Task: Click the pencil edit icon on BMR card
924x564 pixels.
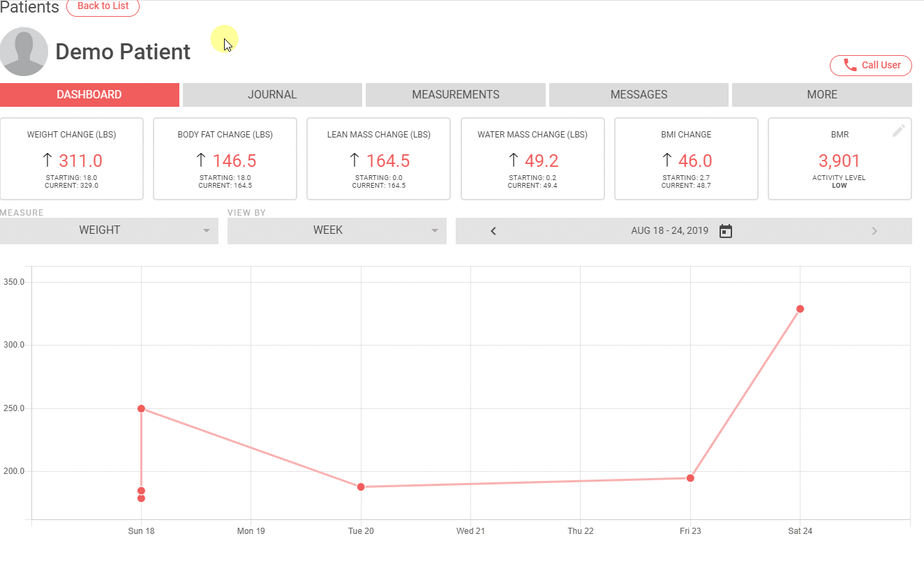Action: [898, 131]
